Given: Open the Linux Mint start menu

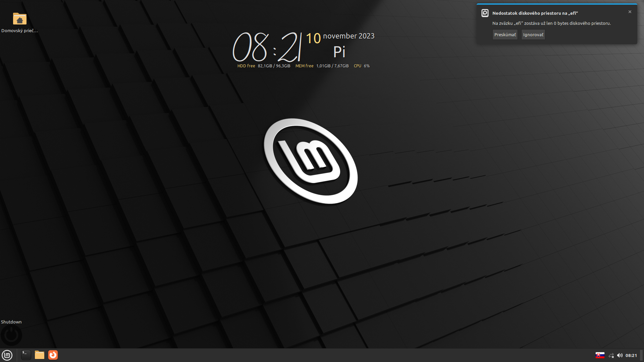Looking at the screenshot, I should 7,355.
